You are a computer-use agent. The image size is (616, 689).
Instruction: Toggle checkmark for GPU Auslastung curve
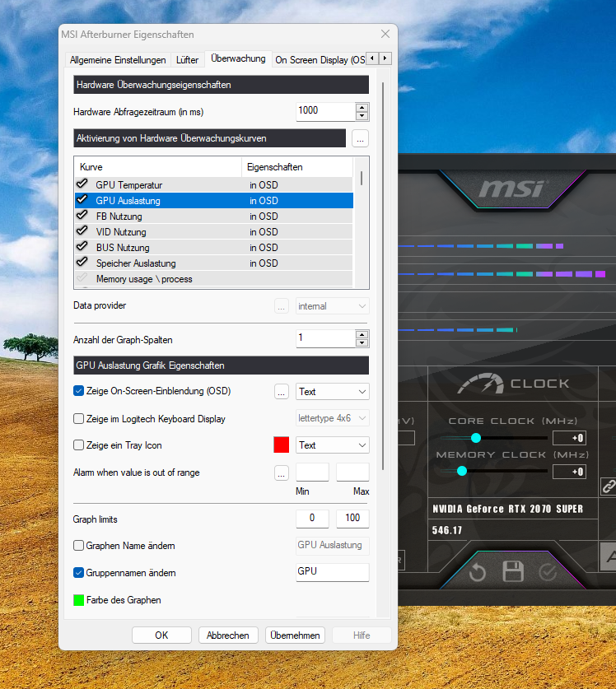(x=82, y=199)
